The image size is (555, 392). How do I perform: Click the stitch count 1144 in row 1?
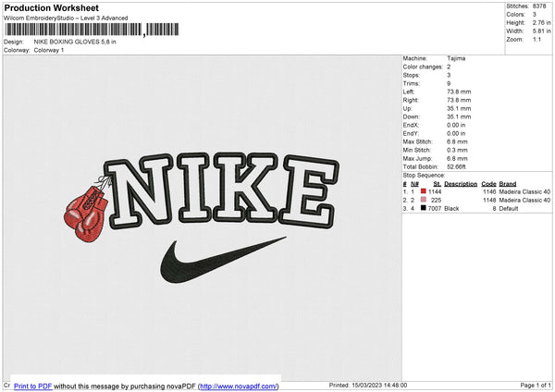tap(435, 191)
